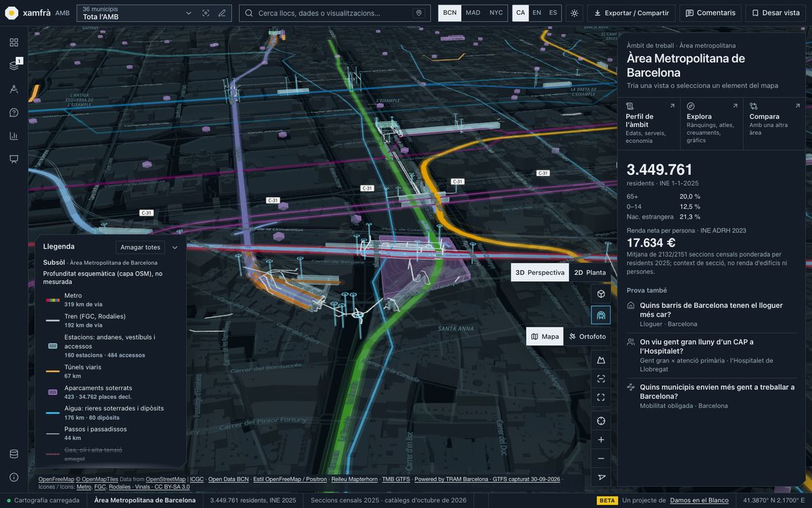812x508 pixels.
Task: Toggle the light/dark theme sun icon
Action: (x=574, y=13)
